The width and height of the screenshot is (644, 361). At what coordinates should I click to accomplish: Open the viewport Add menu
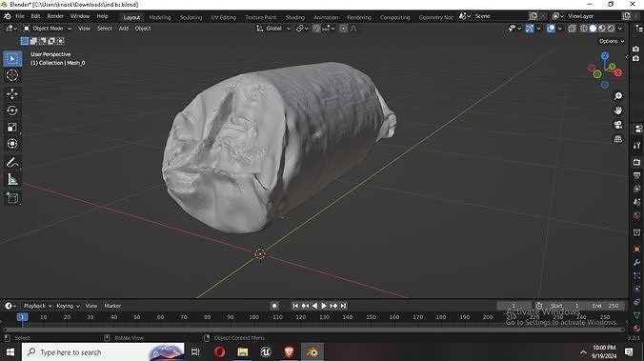tap(124, 29)
